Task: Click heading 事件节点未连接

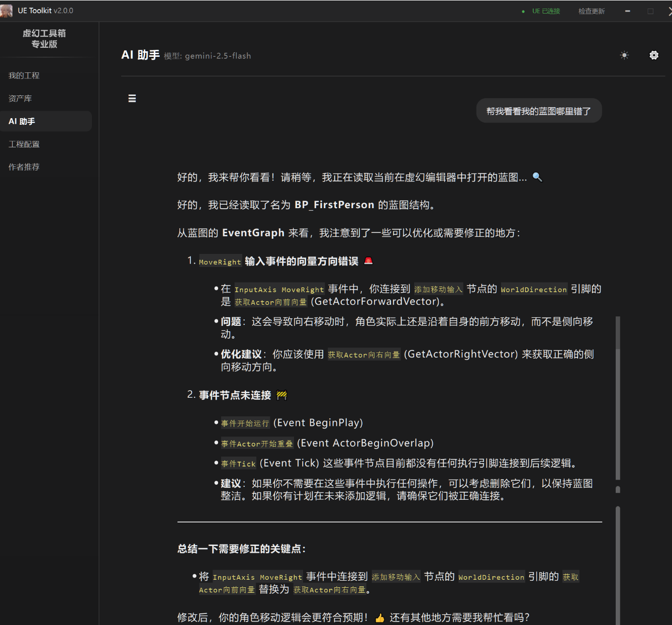Action: click(235, 395)
